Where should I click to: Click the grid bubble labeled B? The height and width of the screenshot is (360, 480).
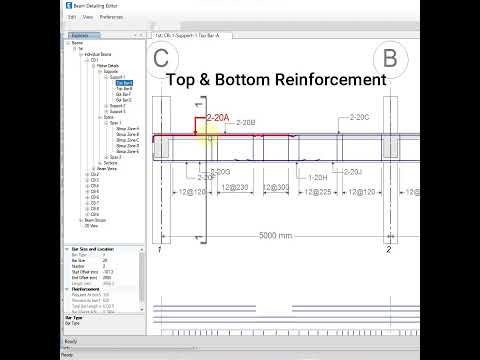(x=390, y=58)
